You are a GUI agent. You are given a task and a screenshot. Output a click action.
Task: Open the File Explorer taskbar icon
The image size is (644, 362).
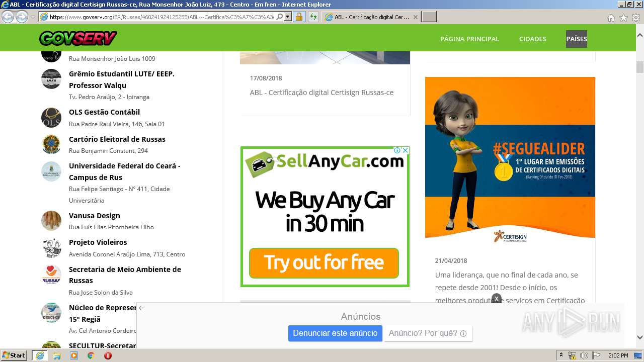[57, 355]
